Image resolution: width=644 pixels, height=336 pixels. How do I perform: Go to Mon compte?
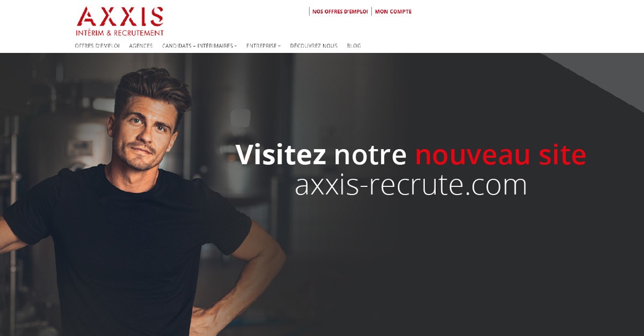(393, 11)
